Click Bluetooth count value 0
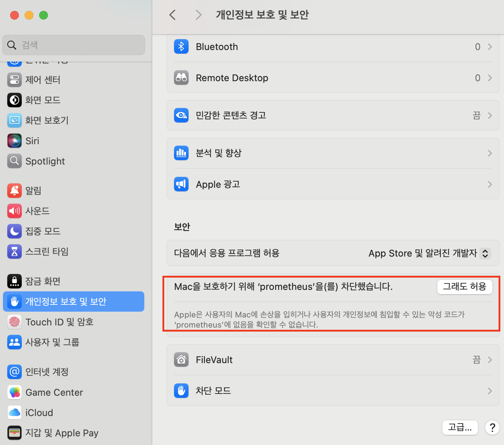The height and width of the screenshot is (445, 504). 478,47
